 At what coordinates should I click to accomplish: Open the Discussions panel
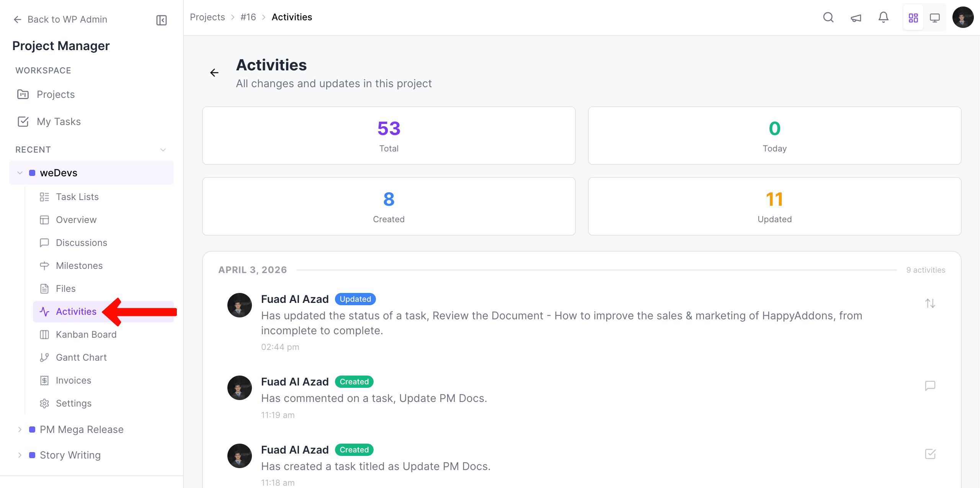point(81,242)
